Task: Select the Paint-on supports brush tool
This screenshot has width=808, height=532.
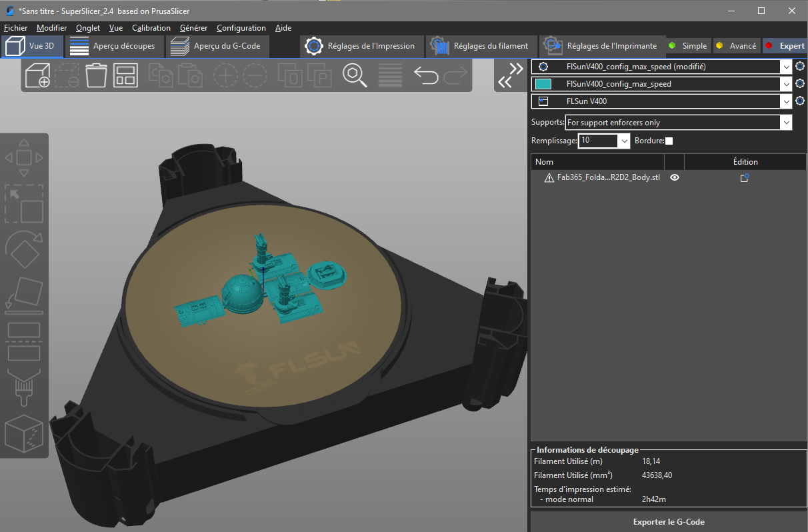Action: (23, 388)
